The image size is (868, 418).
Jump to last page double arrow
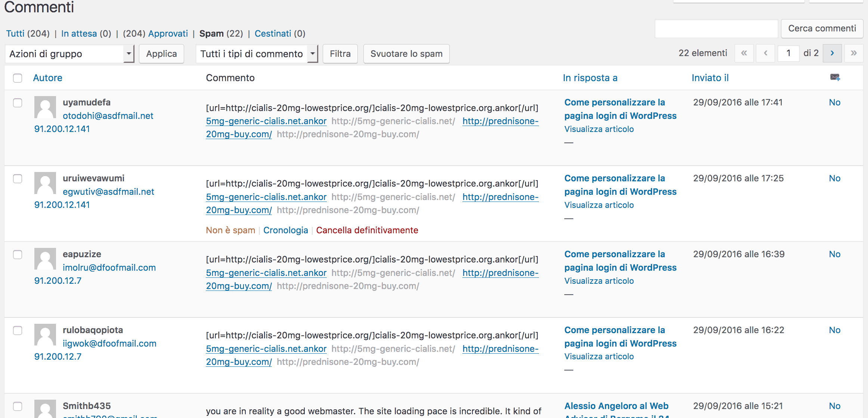853,53
